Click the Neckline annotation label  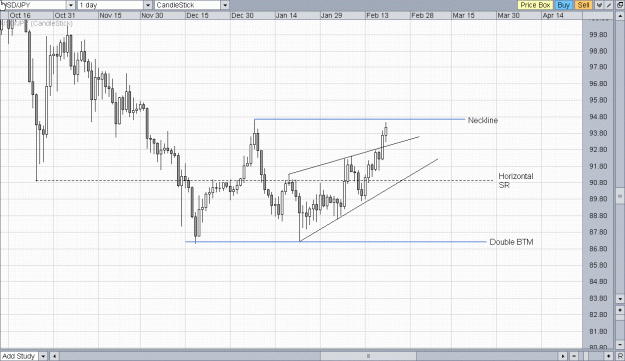483,120
